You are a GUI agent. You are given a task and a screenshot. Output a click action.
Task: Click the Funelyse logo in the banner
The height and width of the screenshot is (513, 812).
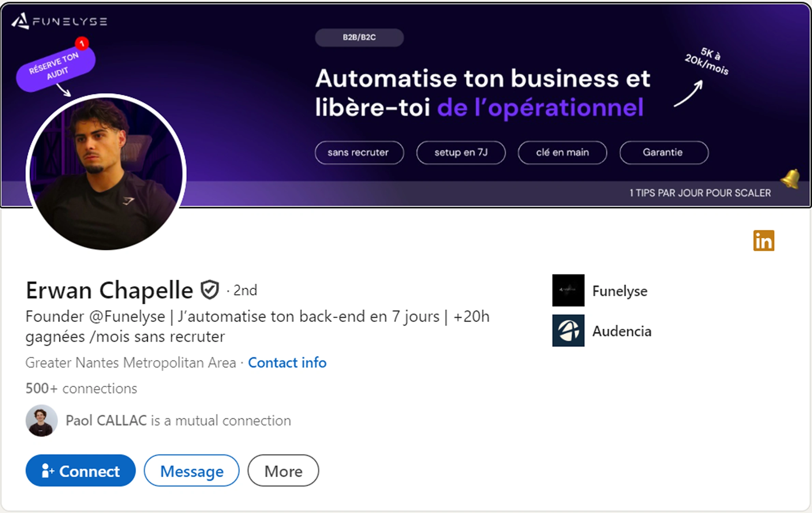(60, 21)
